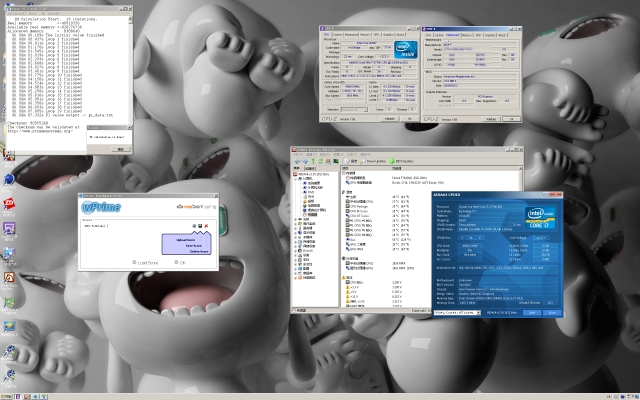Viewport: 640px width, 400px height.
Task: Click the Core Speed value in CPU-Z
Action: pyautogui.click(x=353, y=86)
